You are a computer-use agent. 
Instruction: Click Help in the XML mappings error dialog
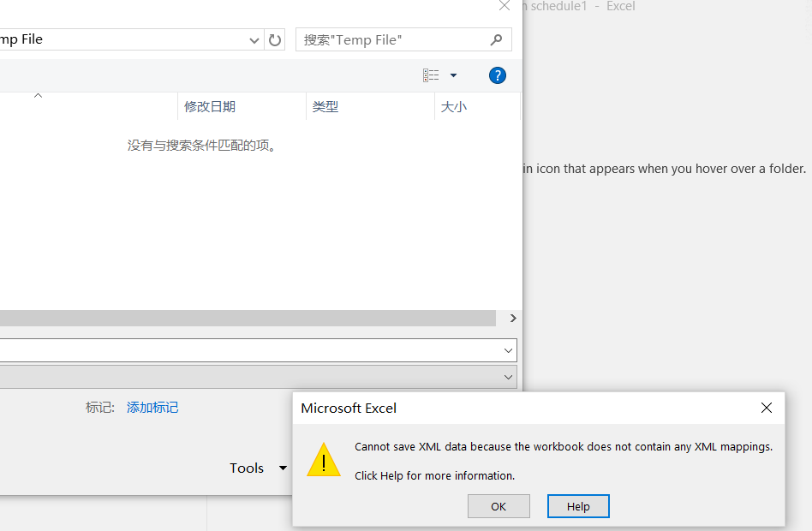578,506
